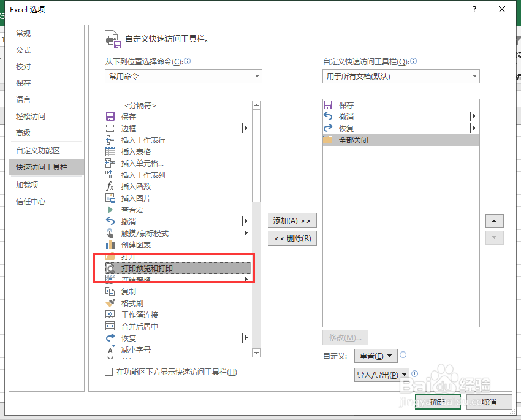Click info icon next to 重置 button
The width and height of the screenshot is (521, 420).
pos(403,355)
